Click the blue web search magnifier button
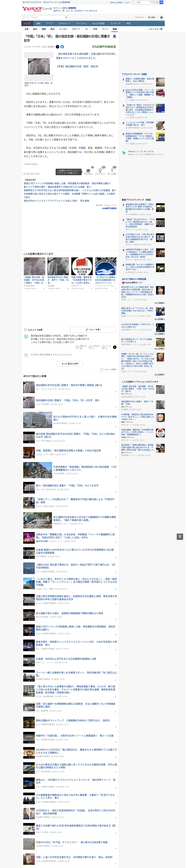 (161, 2)
